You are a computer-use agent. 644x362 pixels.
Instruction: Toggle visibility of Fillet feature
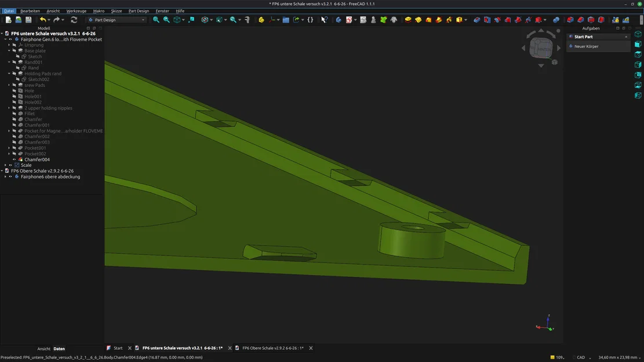pyautogui.click(x=14, y=114)
